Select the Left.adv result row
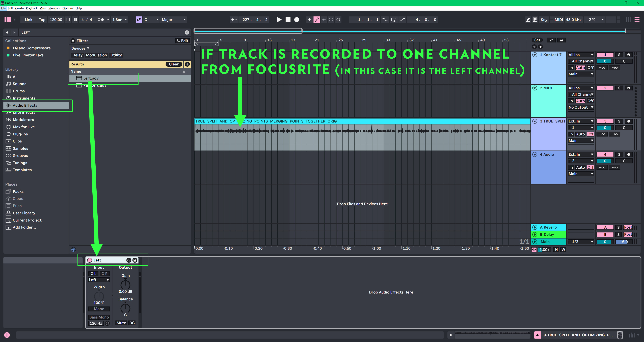The height and width of the screenshot is (342, 644). click(x=130, y=78)
